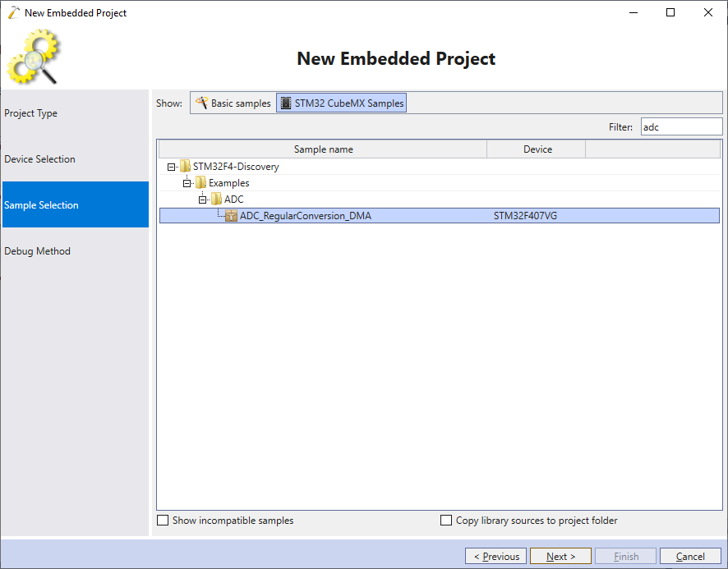Focus the Filter input field

(x=681, y=126)
